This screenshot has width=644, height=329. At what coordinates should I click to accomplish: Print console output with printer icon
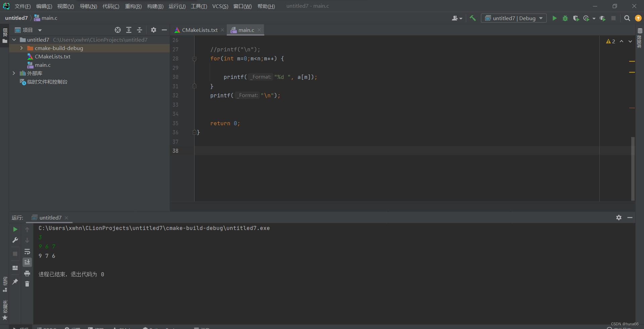point(27,273)
